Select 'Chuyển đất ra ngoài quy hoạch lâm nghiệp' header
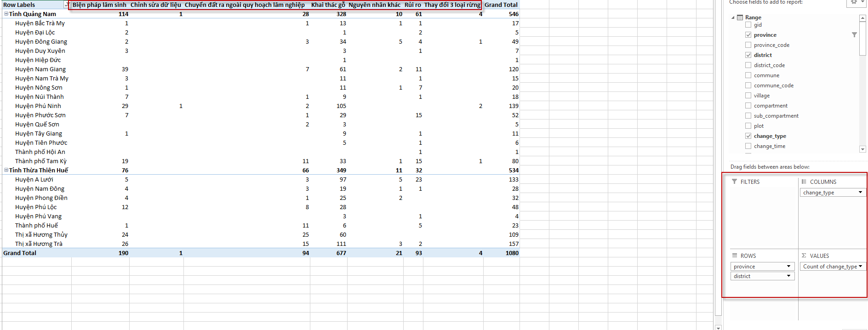868x330 pixels. point(245,5)
